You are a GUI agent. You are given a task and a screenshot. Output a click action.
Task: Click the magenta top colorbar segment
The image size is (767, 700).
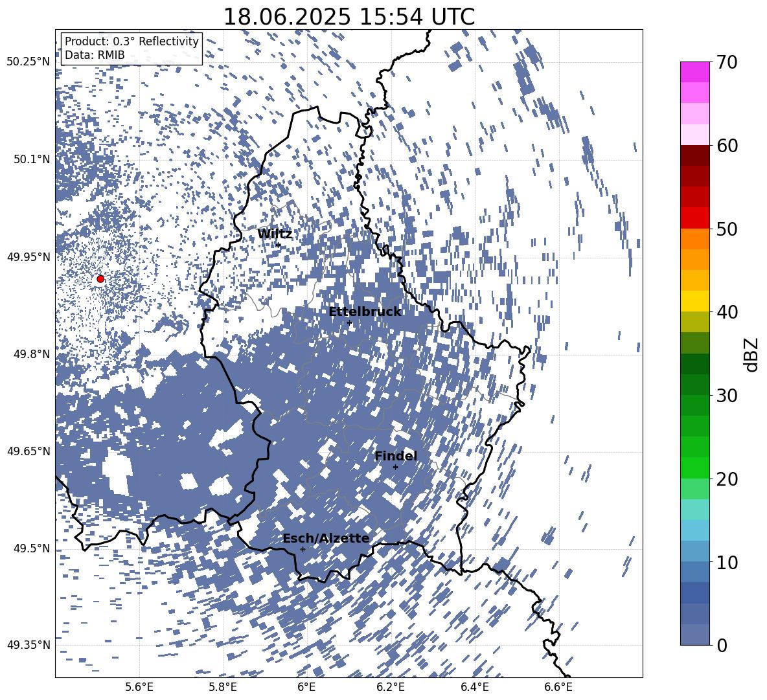(694, 73)
